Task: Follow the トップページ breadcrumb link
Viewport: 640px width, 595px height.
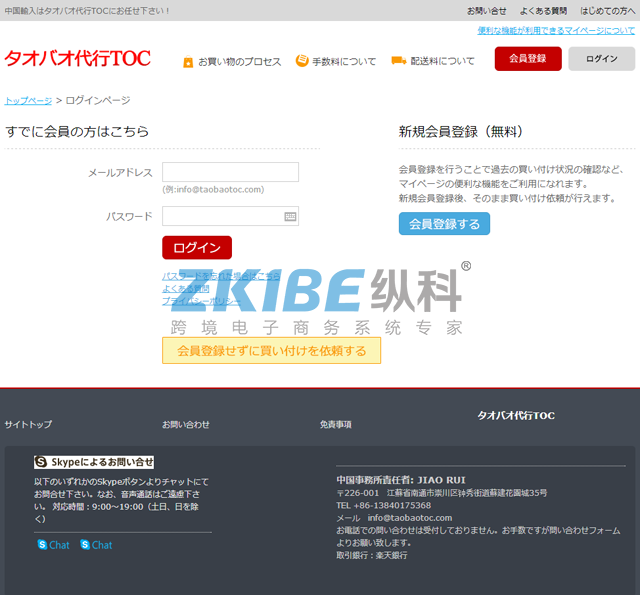Action: point(28,100)
